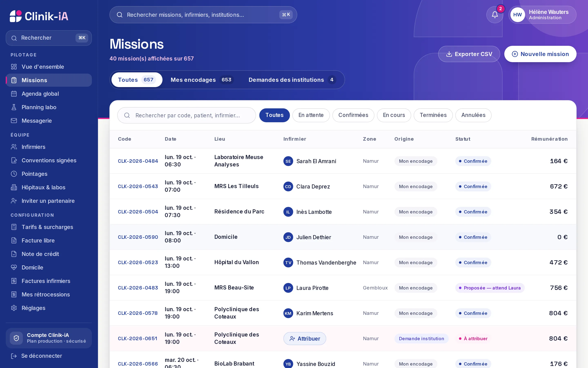Image resolution: width=588 pixels, height=368 pixels.
Task: Open Conventions signées
Action: coord(49,160)
